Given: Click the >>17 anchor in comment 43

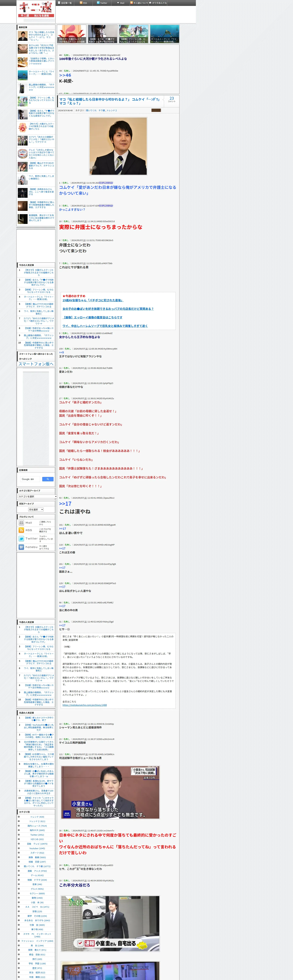Looking at the screenshot, I should (65, 503).
